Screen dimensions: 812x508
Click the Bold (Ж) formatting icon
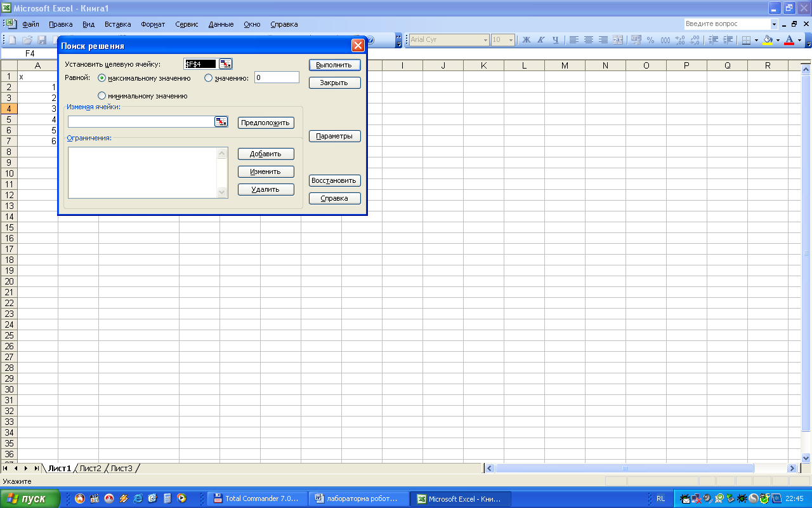click(526, 40)
